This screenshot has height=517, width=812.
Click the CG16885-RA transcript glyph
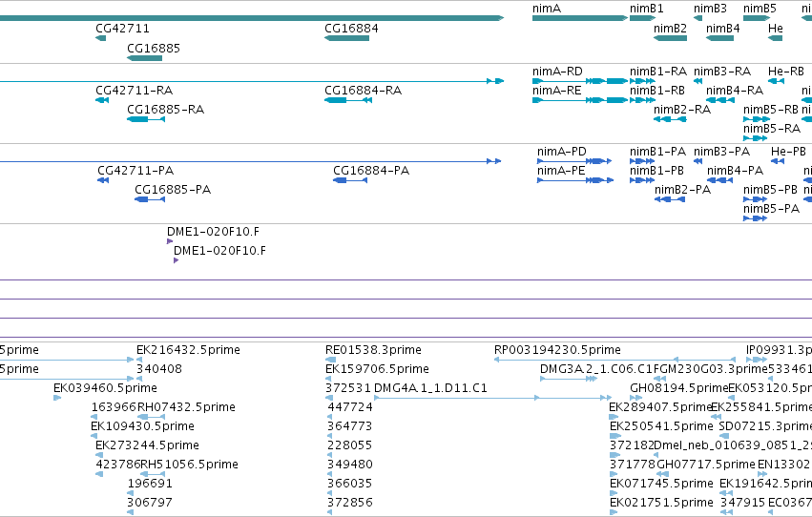(146, 119)
